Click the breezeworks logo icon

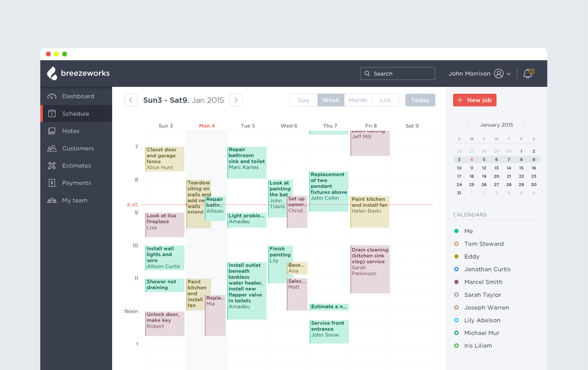[52, 73]
